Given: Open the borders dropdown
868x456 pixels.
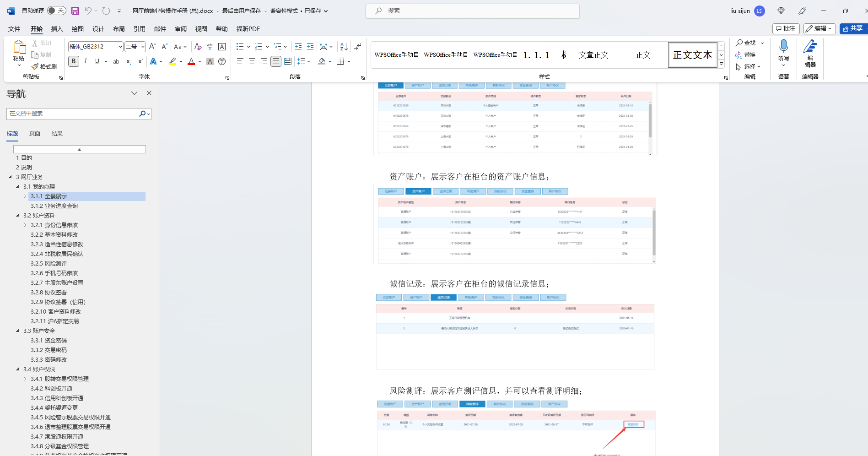Looking at the screenshot, I should [349, 61].
